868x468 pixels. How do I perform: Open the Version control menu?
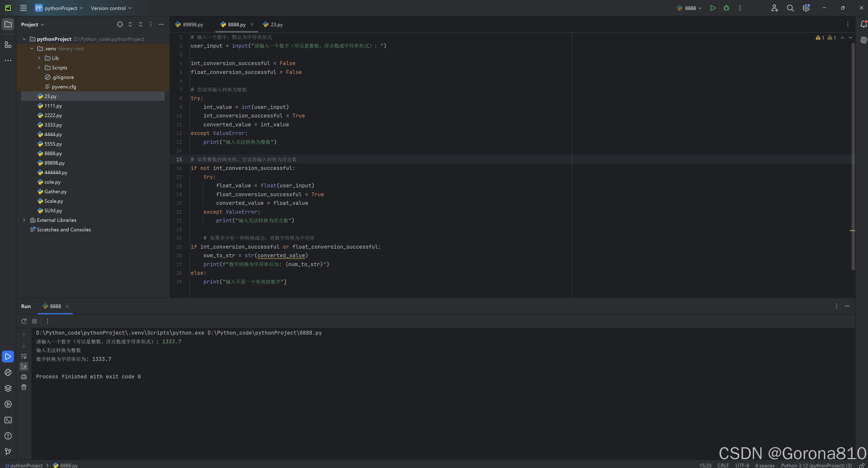click(111, 8)
